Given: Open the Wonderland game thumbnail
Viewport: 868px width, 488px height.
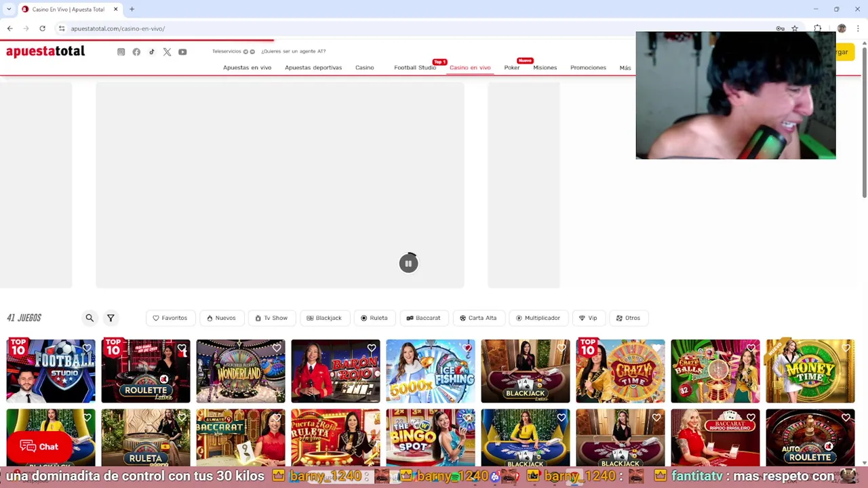Looking at the screenshot, I should [241, 371].
